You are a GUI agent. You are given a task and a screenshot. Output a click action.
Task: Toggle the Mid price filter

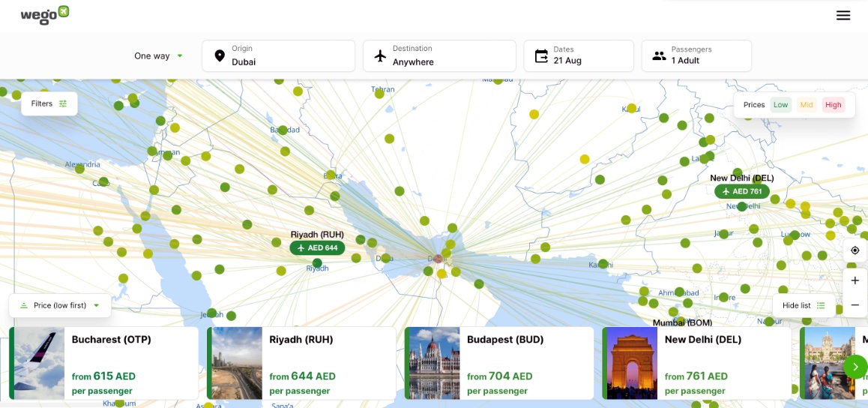pos(807,105)
